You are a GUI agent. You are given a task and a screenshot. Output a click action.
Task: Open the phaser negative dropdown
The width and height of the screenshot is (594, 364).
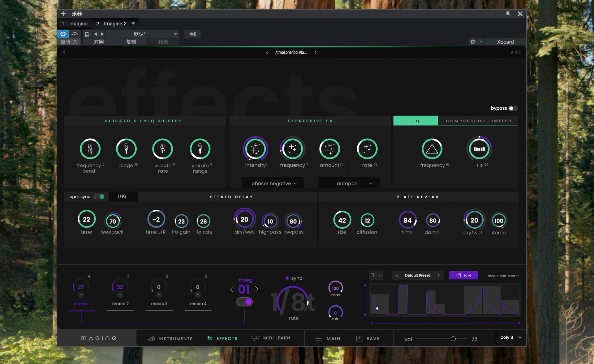pyautogui.click(x=273, y=183)
